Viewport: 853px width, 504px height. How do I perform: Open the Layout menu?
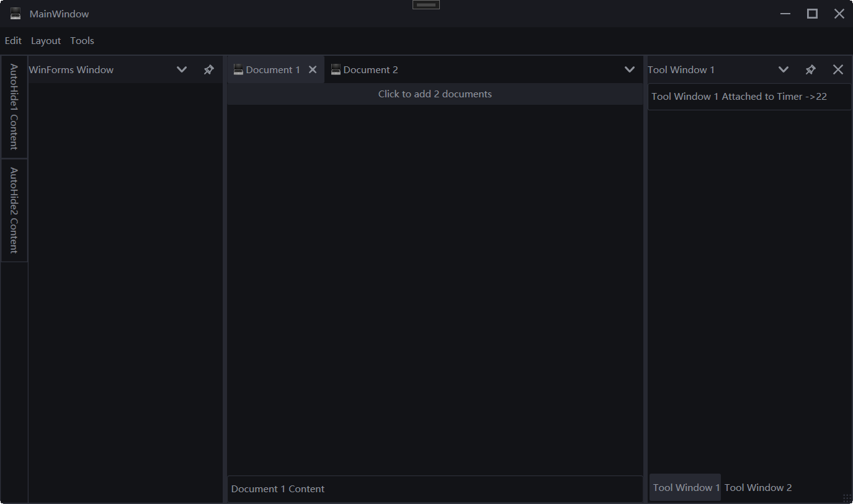coord(46,41)
